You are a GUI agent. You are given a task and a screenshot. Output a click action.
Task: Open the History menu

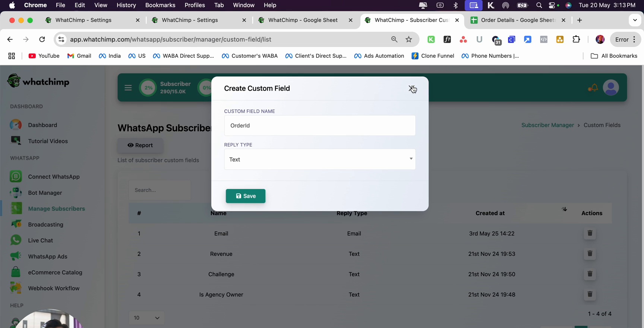click(126, 5)
